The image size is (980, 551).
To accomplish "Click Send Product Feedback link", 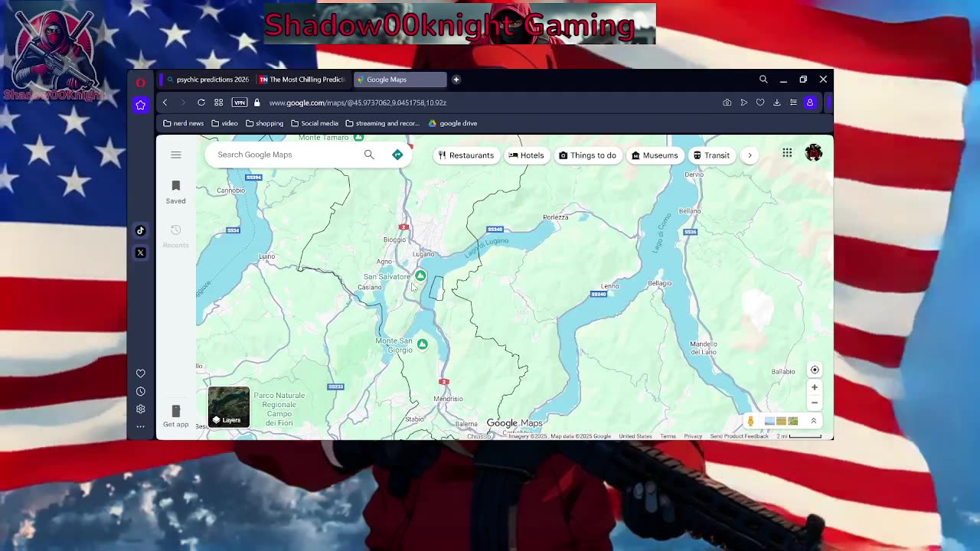I will pyautogui.click(x=739, y=436).
